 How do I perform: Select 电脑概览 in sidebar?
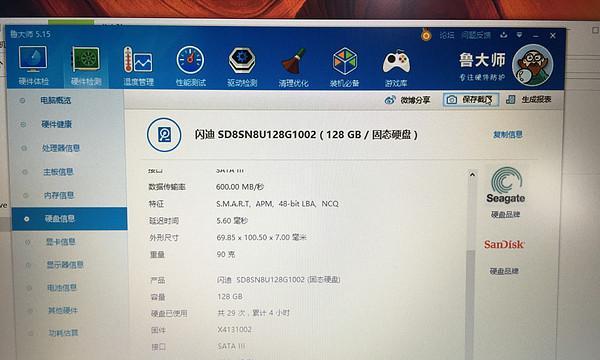point(55,101)
